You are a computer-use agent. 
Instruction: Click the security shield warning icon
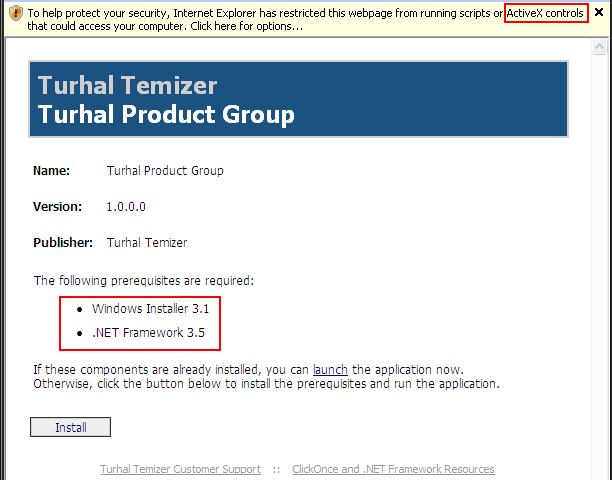pyautogui.click(x=16, y=13)
